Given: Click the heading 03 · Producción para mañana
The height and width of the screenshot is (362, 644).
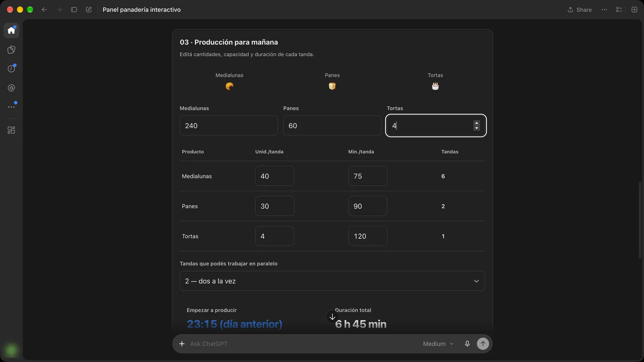Looking at the screenshot, I should coord(229,42).
